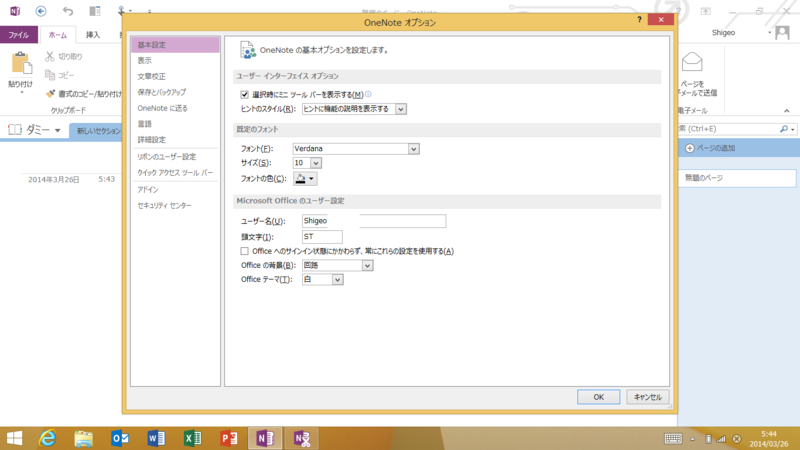Click the dock to desktop icon

click(x=95, y=11)
